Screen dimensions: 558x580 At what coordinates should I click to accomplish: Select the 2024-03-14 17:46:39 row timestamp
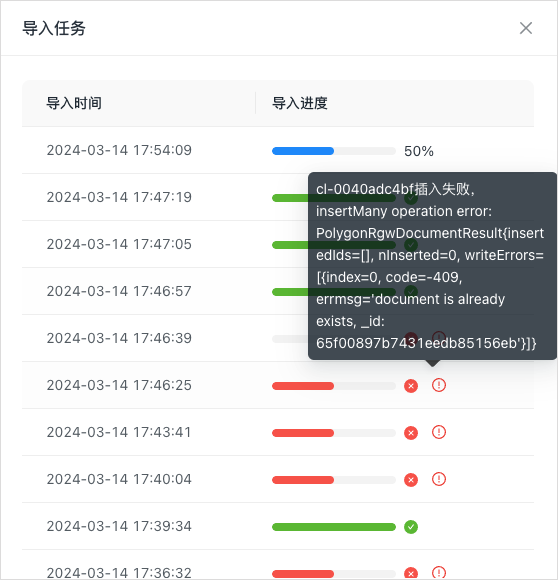tap(119, 338)
